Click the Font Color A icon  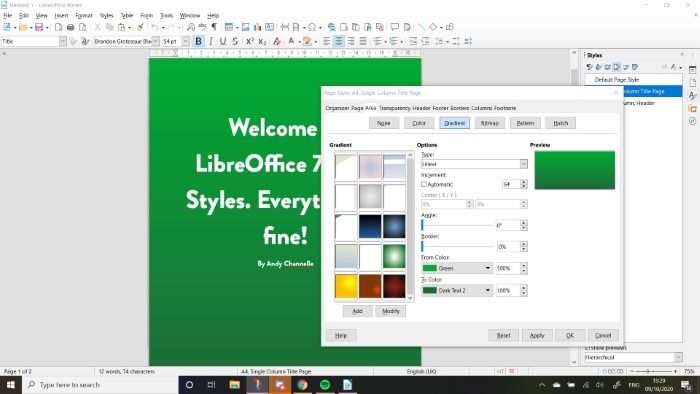[x=291, y=41]
